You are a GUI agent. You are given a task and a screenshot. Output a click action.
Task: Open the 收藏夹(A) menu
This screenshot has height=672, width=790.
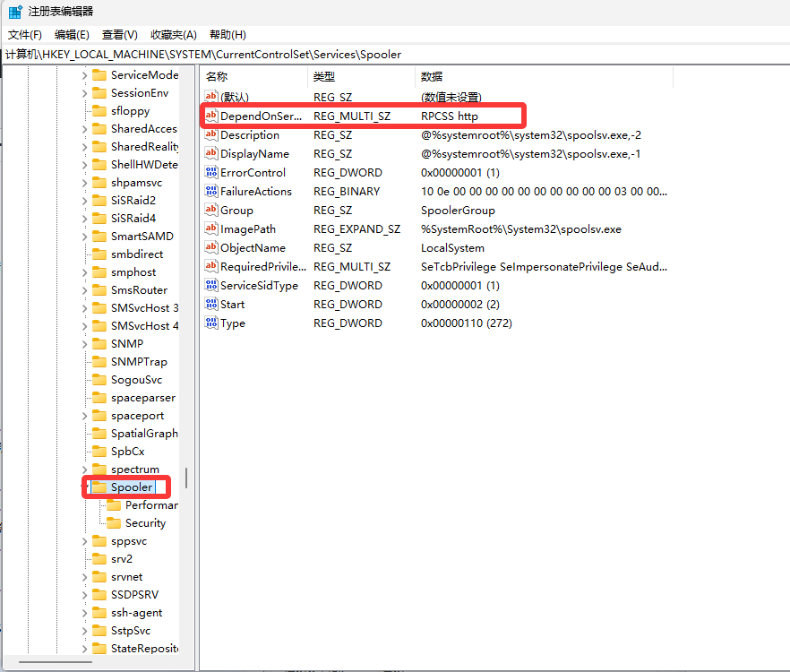[174, 35]
